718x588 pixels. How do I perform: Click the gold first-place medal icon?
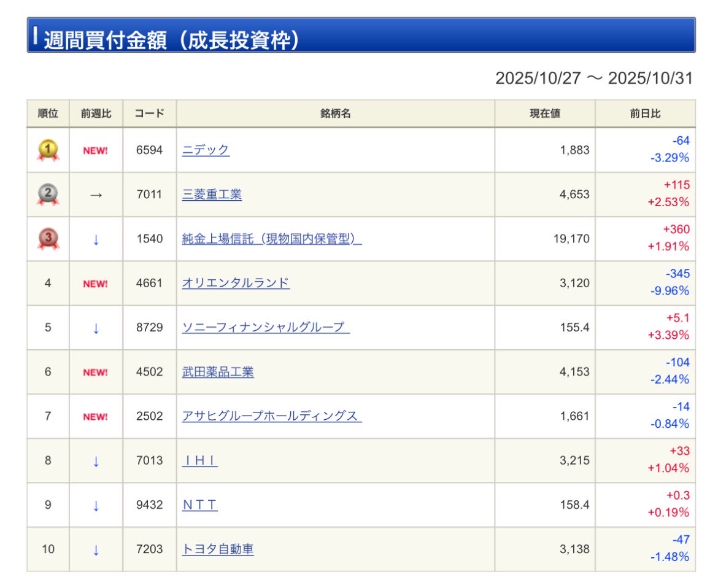tap(48, 150)
